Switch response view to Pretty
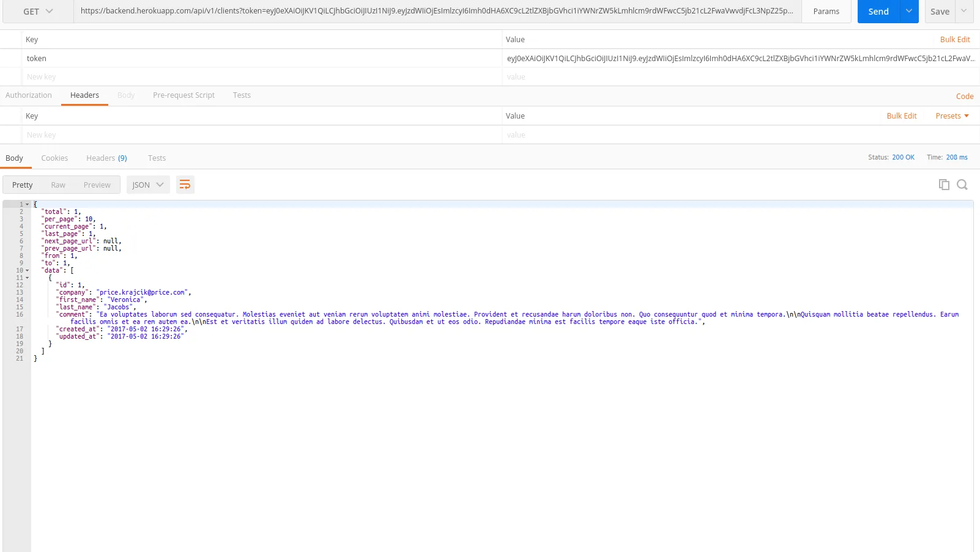Viewport: 980px width, 552px height. point(22,185)
